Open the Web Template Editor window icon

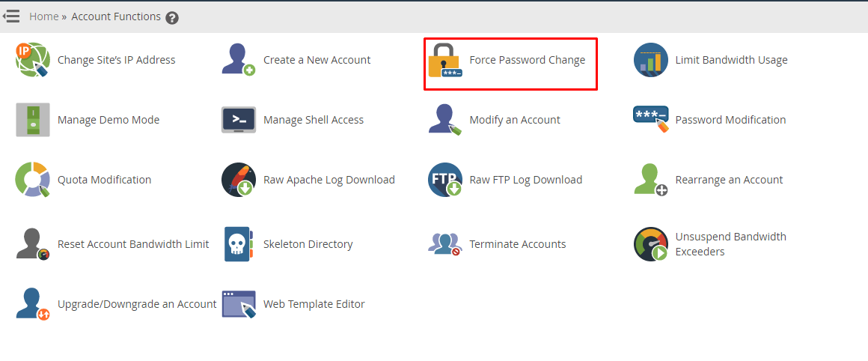239,304
